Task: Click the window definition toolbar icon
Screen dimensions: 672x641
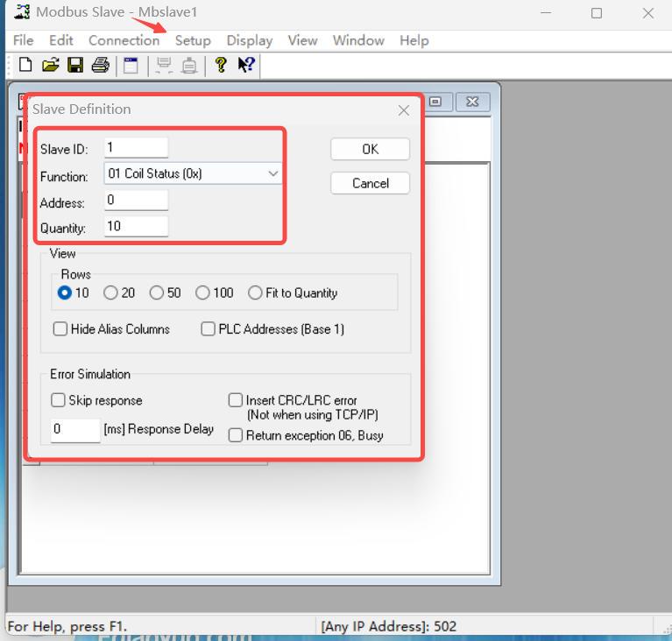Action: pos(130,65)
